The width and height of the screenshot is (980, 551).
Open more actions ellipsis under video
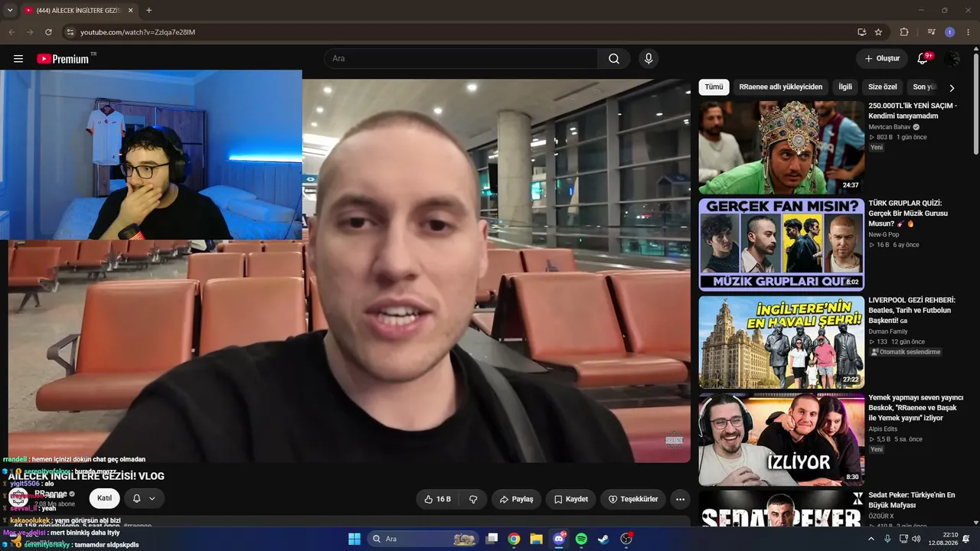tap(680, 499)
